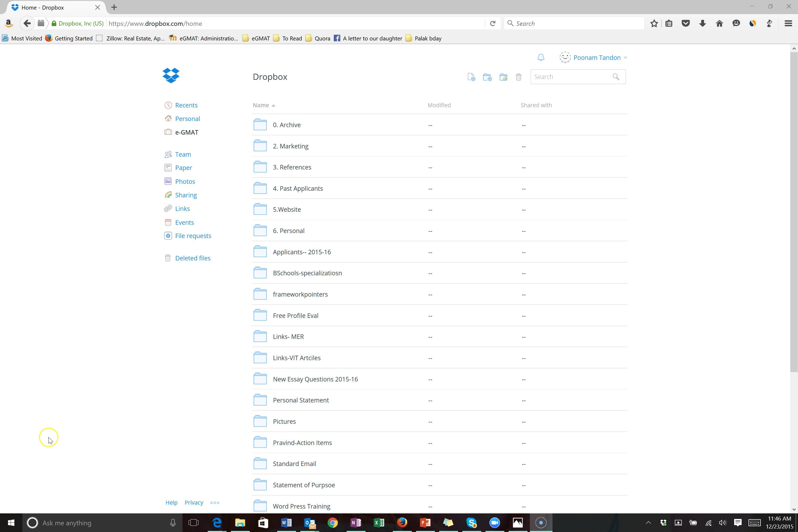
Task: Click the notifications bell icon
Action: (541, 57)
